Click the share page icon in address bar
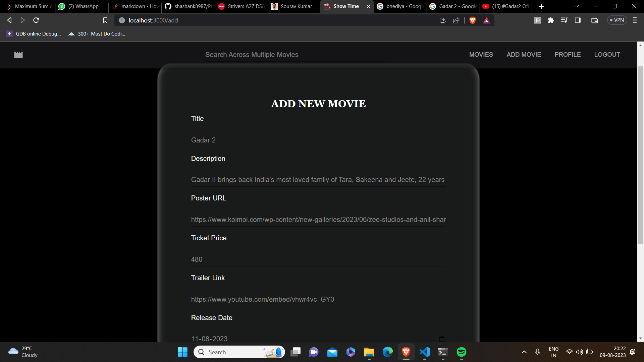Image resolution: width=644 pixels, height=362 pixels. coord(456,20)
